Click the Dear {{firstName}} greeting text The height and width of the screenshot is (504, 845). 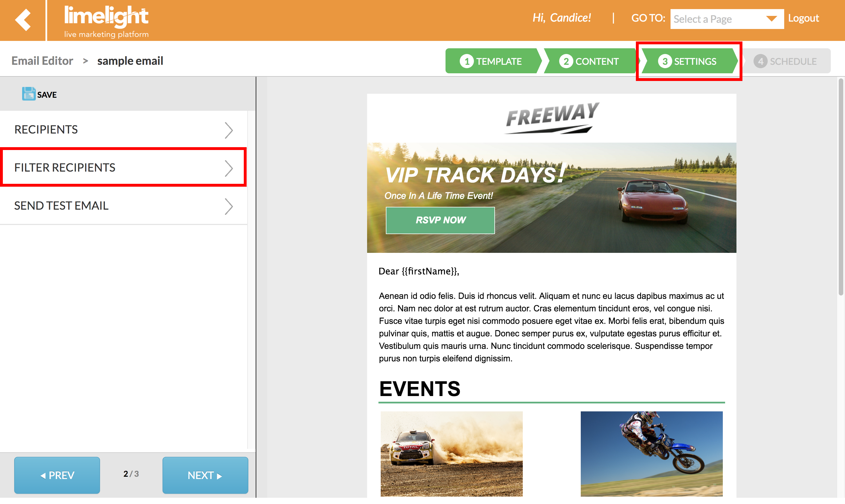(419, 271)
